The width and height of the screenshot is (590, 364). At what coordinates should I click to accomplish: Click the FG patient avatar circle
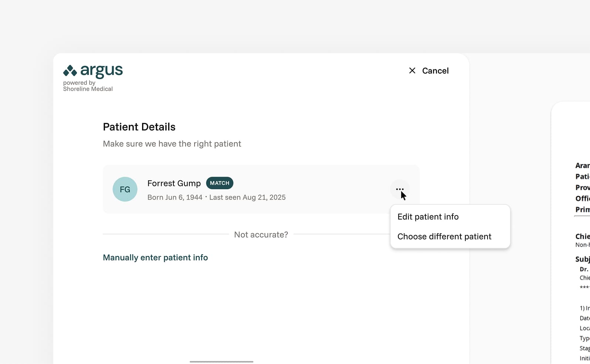point(125,189)
